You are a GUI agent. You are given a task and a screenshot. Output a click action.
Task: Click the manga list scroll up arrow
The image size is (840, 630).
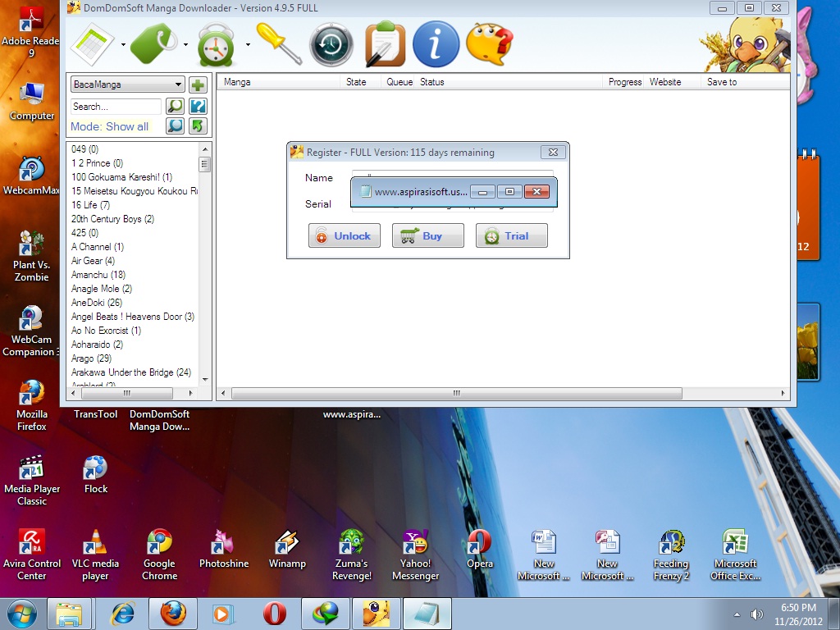[x=204, y=148]
